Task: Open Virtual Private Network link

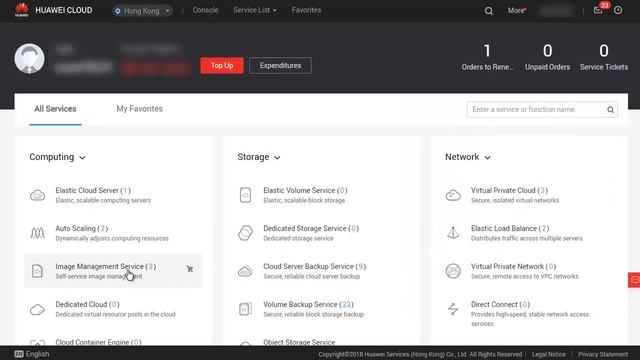Action: click(513, 267)
